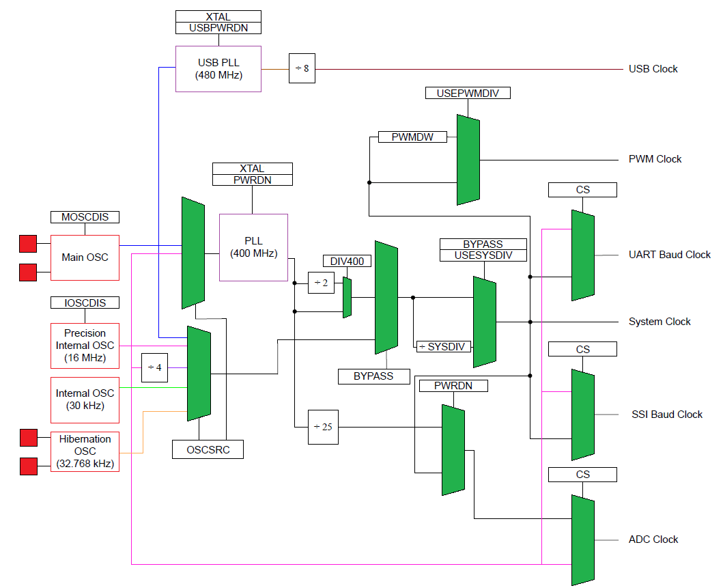The height and width of the screenshot is (588, 723).
Task: Toggle the IOSCDIS control signal
Action: pos(84,302)
